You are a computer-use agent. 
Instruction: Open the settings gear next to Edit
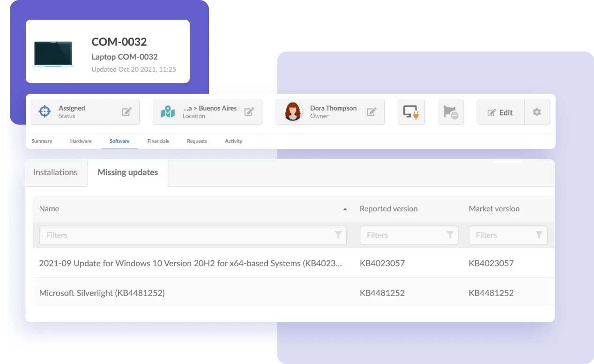[537, 112]
